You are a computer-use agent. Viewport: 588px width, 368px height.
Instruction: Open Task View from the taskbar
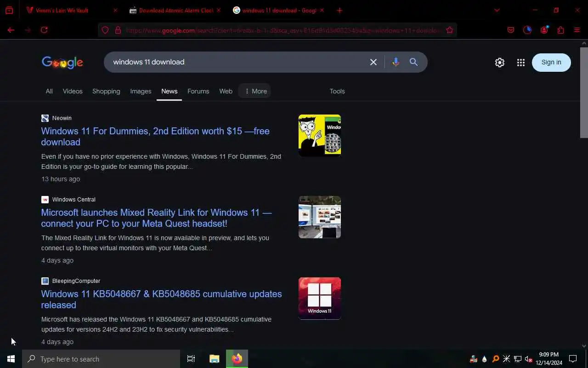click(191, 359)
